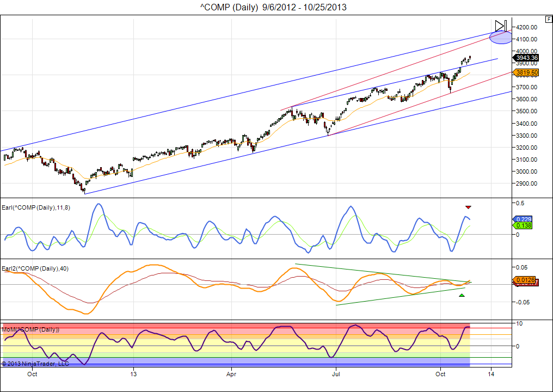Click the green up-arrow marker in Earl2 panel

click(462, 295)
